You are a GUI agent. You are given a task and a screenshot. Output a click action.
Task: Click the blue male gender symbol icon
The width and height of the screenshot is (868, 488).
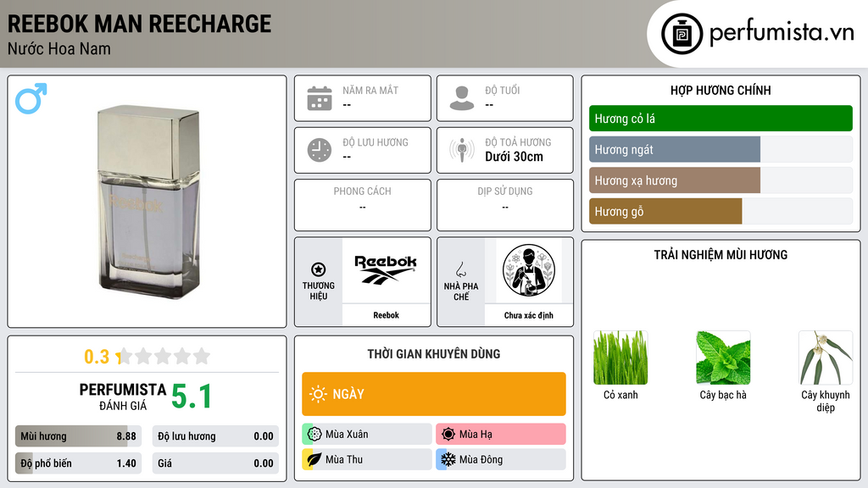pyautogui.click(x=31, y=98)
